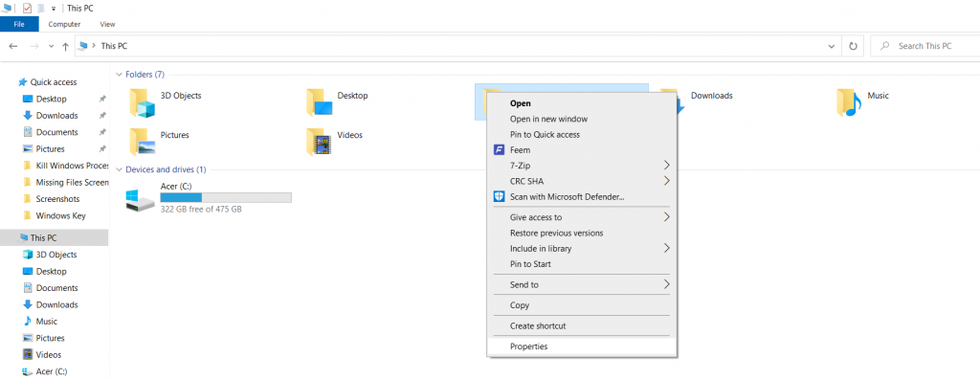Select Videos in the navigation pane
This screenshot has height=380, width=980.
48,354
